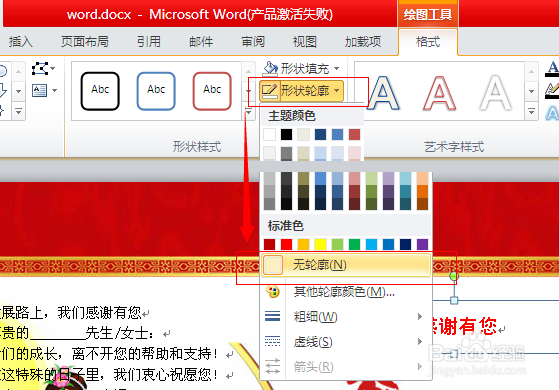Open More Outline Colors (其他轮廓颜色)
Viewport: 559px width, 390px height.
pos(346,292)
